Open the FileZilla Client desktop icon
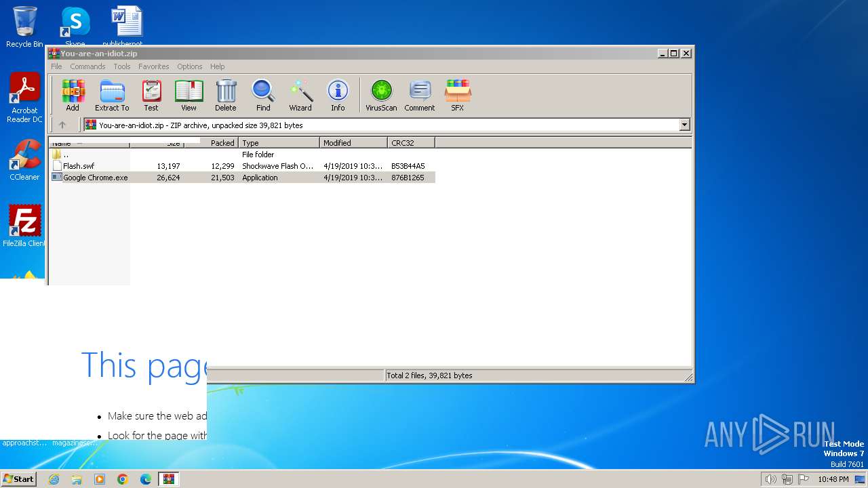 (x=24, y=226)
